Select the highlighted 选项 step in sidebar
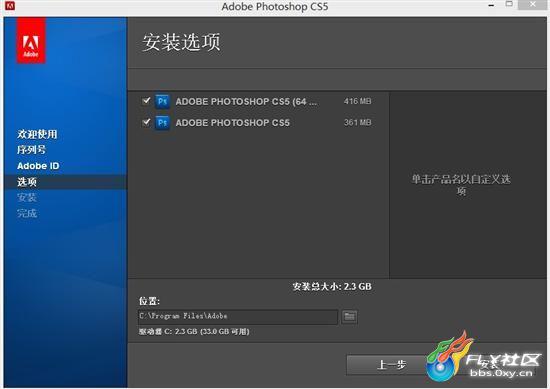The height and width of the screenshot is (389, 550). (x=65, y=182)
